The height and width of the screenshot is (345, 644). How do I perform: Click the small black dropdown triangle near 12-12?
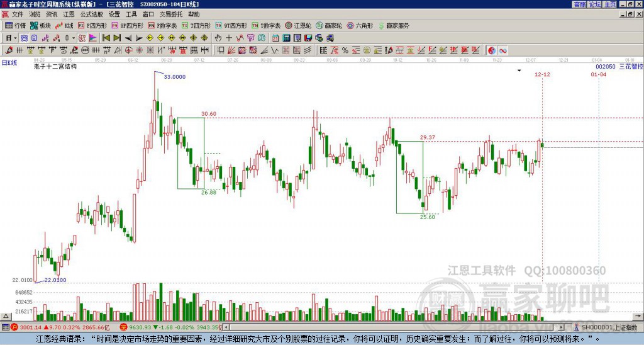(519, 71)
